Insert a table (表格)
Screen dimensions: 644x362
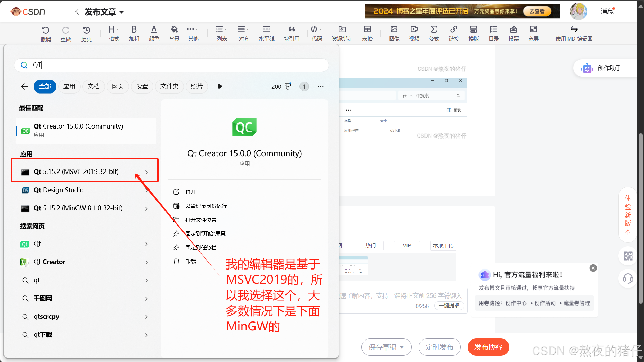[x=367, y=33]
